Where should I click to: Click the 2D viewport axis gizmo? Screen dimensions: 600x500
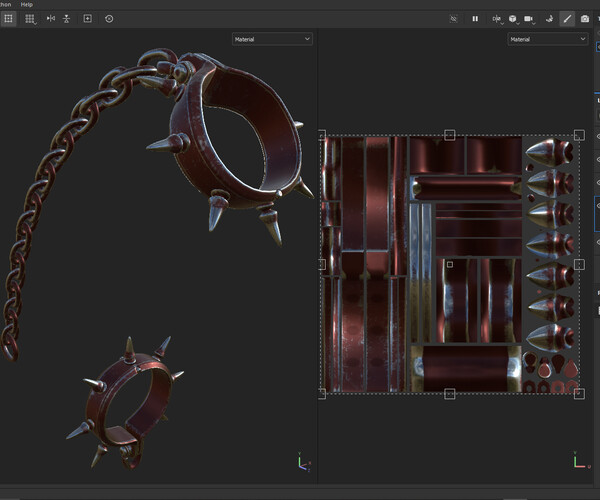coord(581,460)
